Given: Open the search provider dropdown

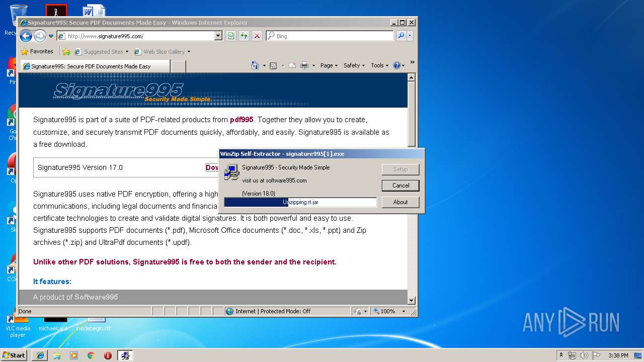Looking at the screenshot, I should [410, 36].
